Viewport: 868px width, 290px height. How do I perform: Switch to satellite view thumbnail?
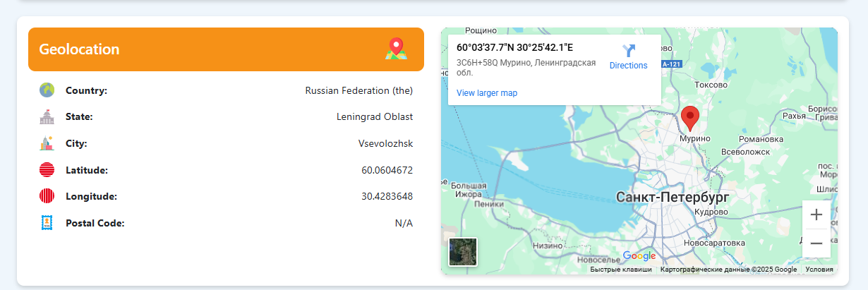click(x=463, y=252)
